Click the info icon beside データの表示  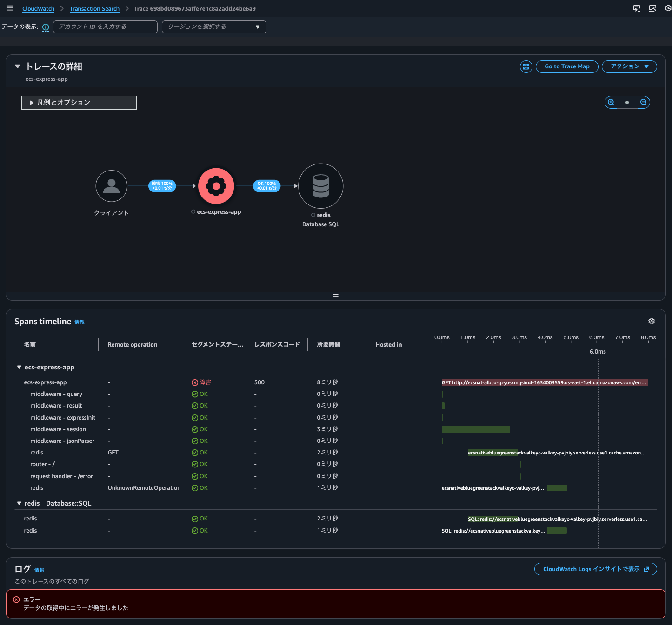coord(46,27)
